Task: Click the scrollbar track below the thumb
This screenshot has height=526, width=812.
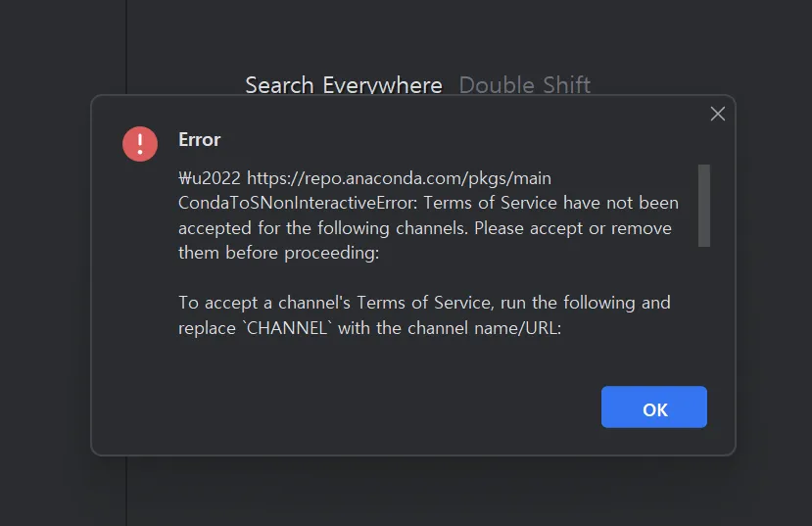Action: pyautogui.click(x=703, y=294)
